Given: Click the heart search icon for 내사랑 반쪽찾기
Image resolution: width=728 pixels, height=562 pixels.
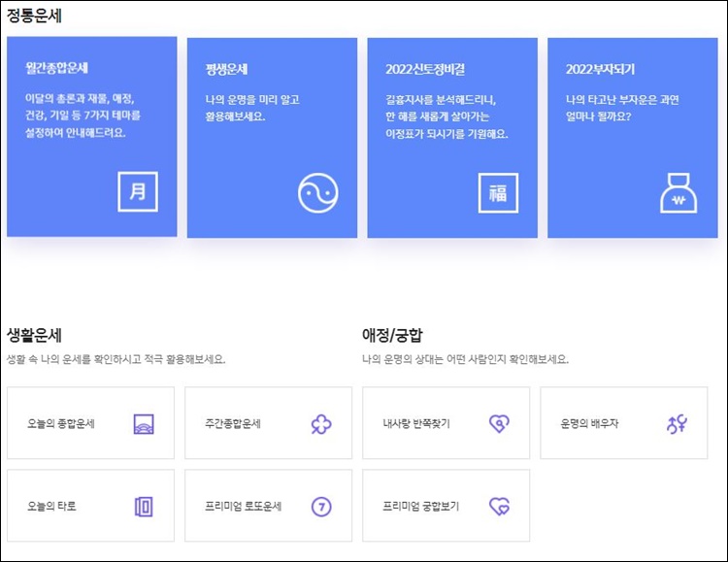Looking at the screenshot, I should (x=499, y=423).
